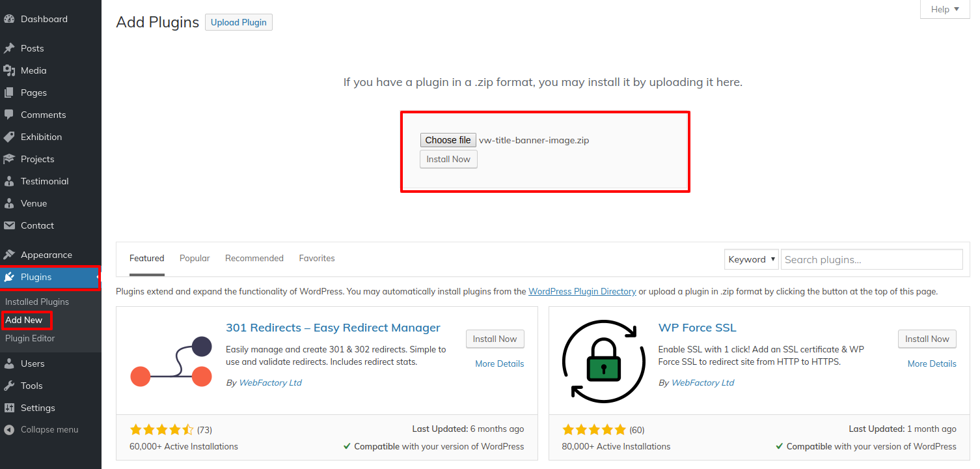Click the Tools wrench icon
Screen dimensions: 980x469
click(x=9, y=386)
